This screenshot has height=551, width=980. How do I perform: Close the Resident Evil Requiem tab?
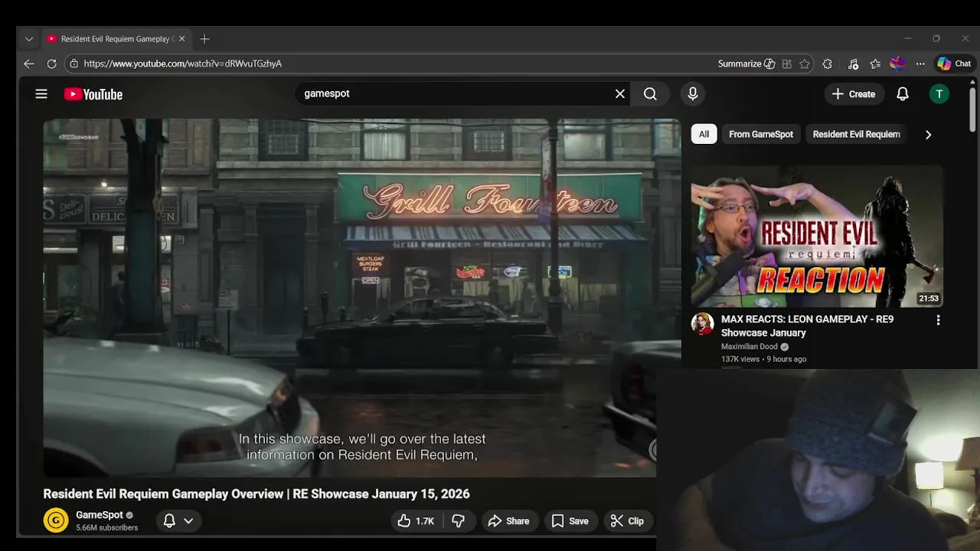tap(181, 39)
